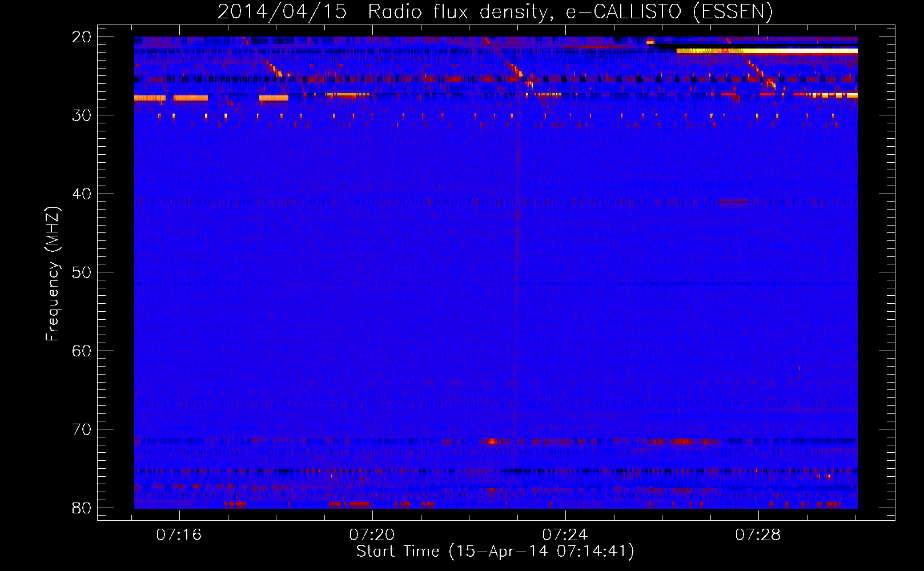Image resolution: width=924 pixels, height=571 pixels.
Task: Click the plot title "Radio flux density, e-CALLISTO (ESSEN)"
Action: [x=570, y=11]
